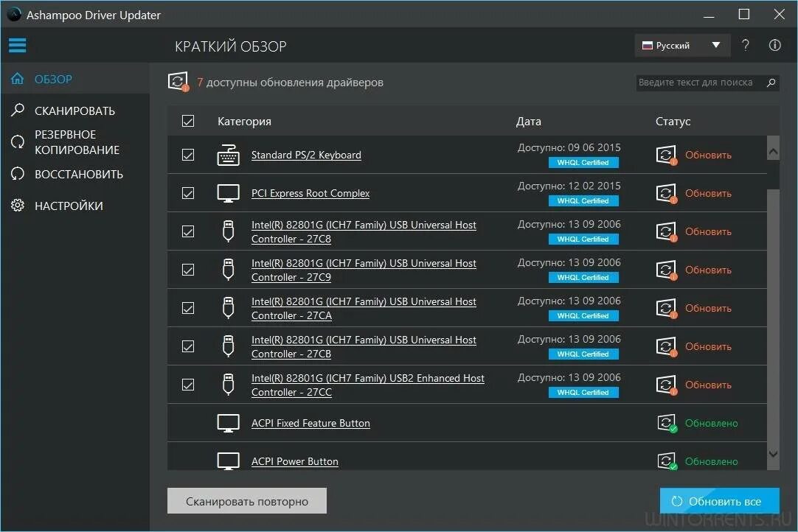Open the ОБЗОР sidebar section
Screen dimensions: 798x532
75,79
